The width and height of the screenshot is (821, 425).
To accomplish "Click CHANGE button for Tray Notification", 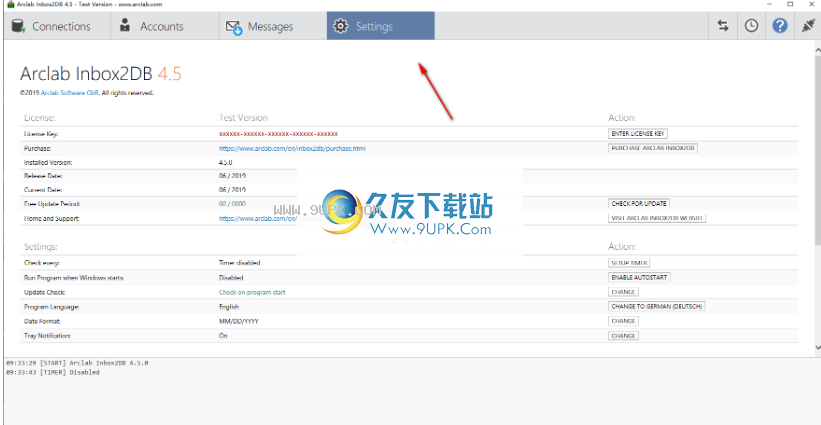I will pos(623,335).
